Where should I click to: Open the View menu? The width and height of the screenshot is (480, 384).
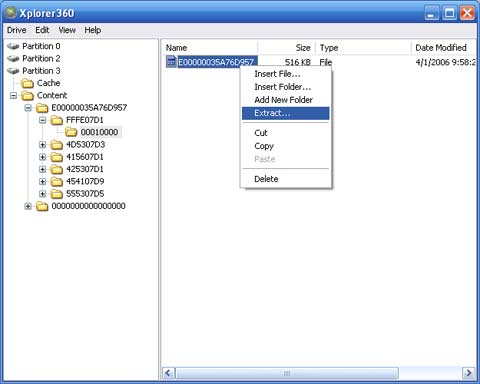tap(67, 30)
